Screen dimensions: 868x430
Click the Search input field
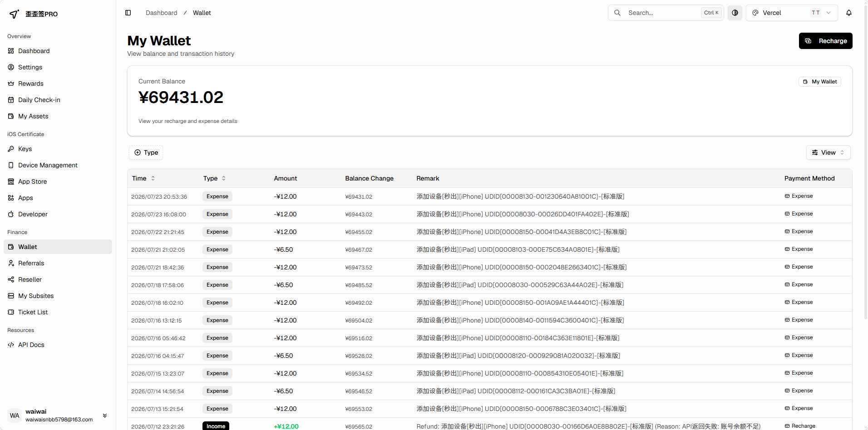click(x=666, y=13)
